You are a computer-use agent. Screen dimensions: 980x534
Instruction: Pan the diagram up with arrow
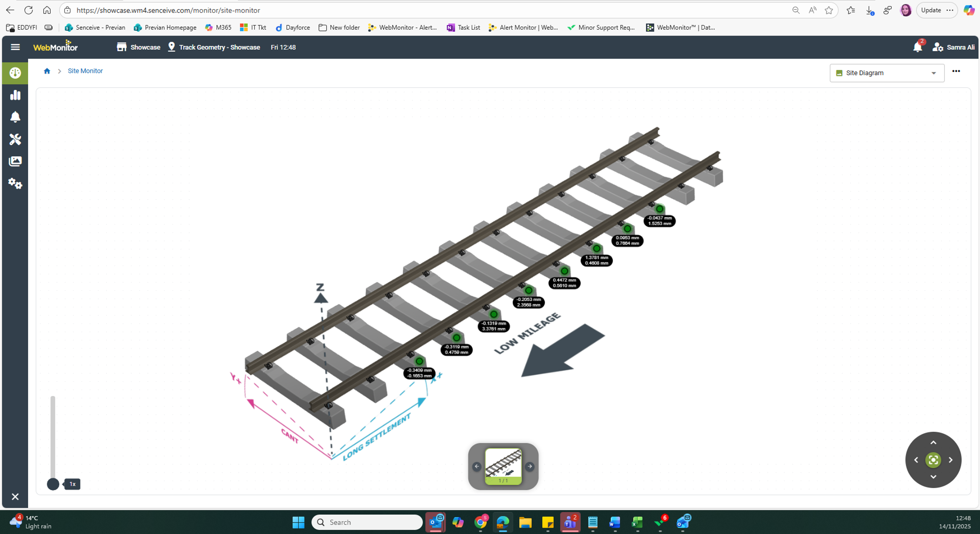tap(933, 442)
